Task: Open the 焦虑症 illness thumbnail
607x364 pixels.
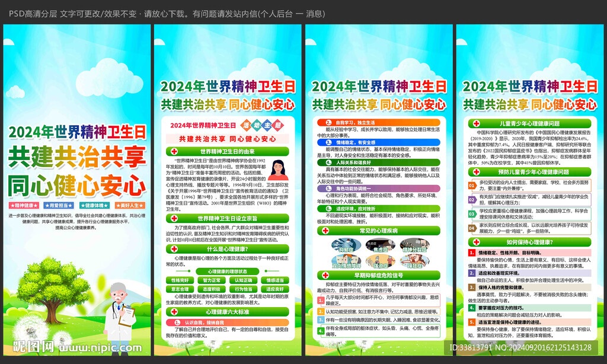Action: 380,245
